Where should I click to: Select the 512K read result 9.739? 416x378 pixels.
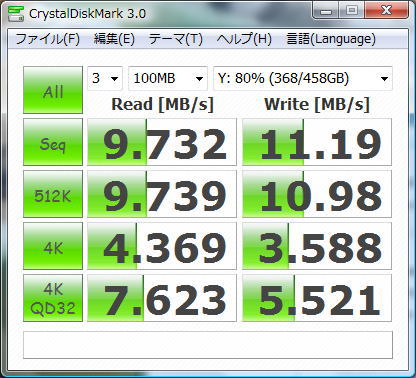pos(162,194)
